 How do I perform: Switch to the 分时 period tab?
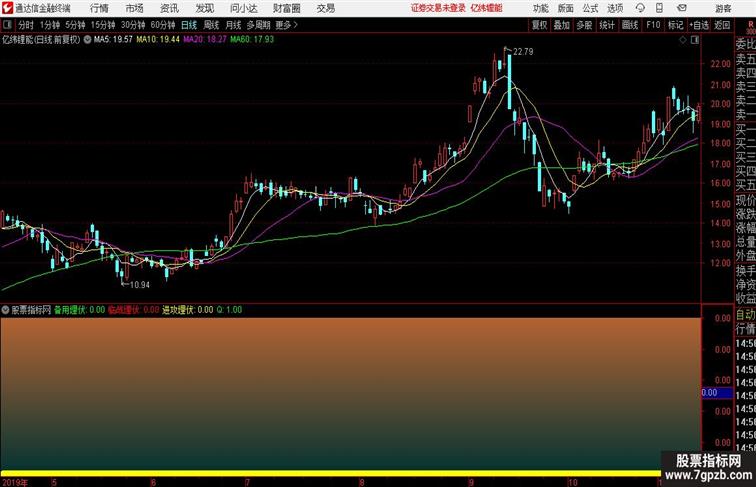coord(26,25)
